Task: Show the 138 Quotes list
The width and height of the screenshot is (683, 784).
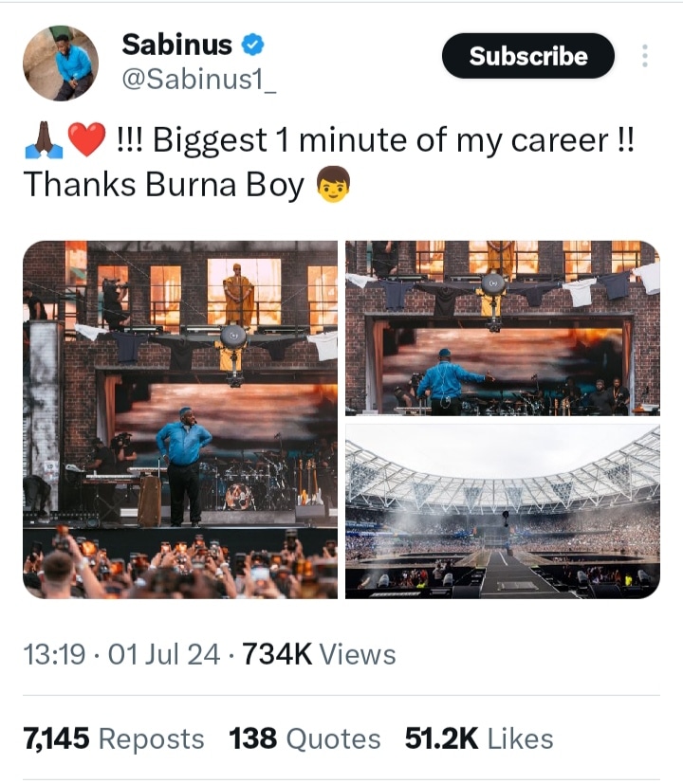Action: (305, 738)
